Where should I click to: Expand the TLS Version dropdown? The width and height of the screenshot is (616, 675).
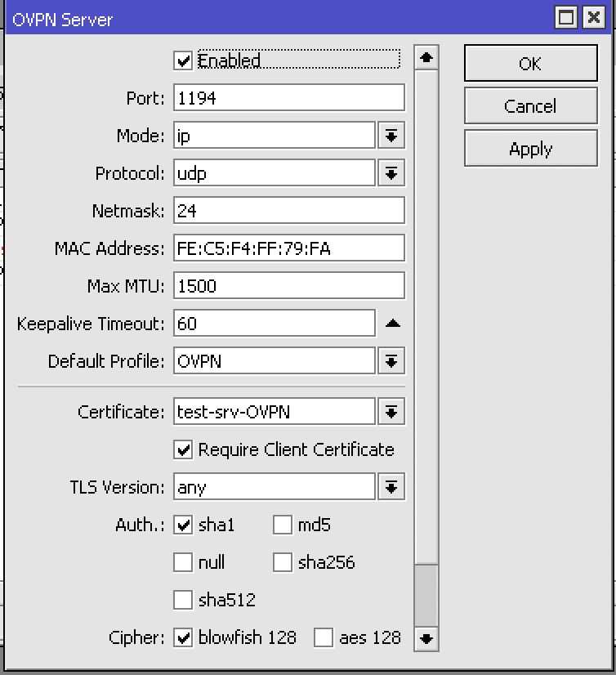tap(391, 487)
